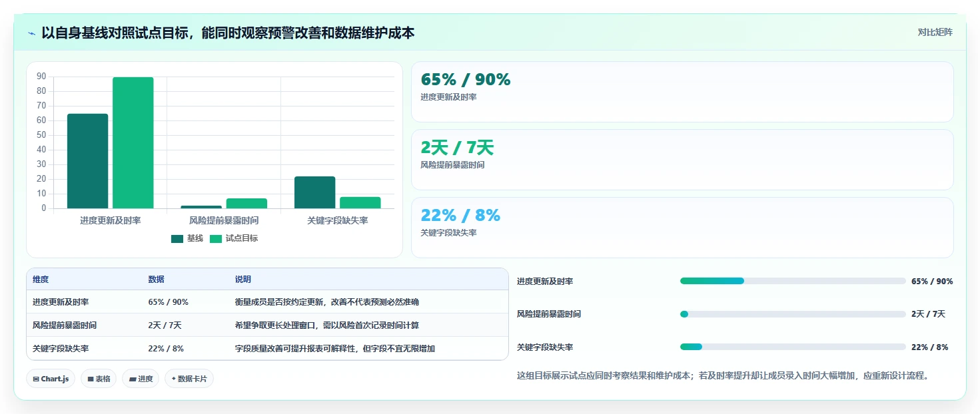Click the 基线 bar for 进度更新及时率

pos(87,161)
